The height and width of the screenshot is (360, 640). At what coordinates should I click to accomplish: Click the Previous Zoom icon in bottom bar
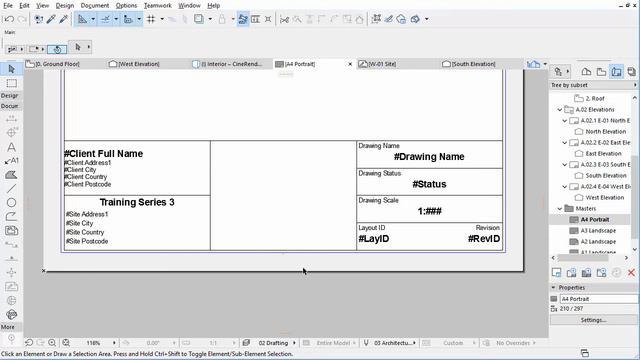coord(29,343)
